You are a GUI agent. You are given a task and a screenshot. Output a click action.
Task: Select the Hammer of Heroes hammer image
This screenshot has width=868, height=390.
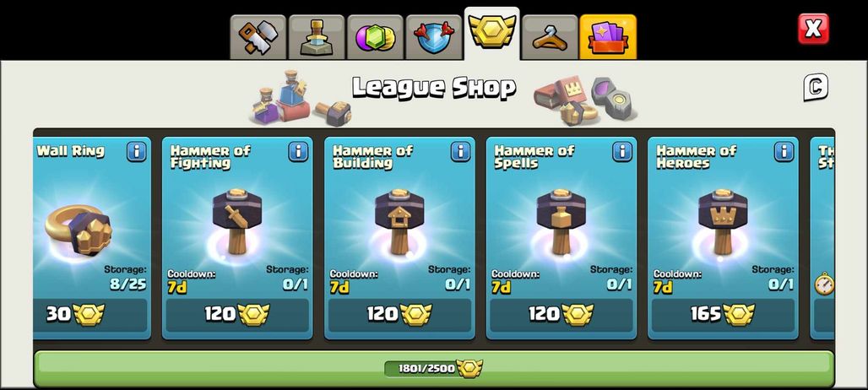click(x=723, y=221)
